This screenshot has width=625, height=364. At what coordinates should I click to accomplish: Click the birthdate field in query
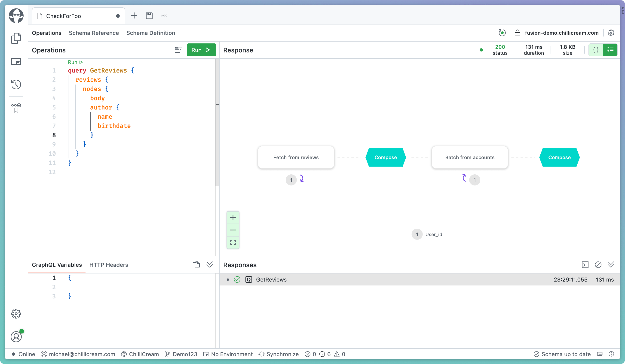point(114,126)
